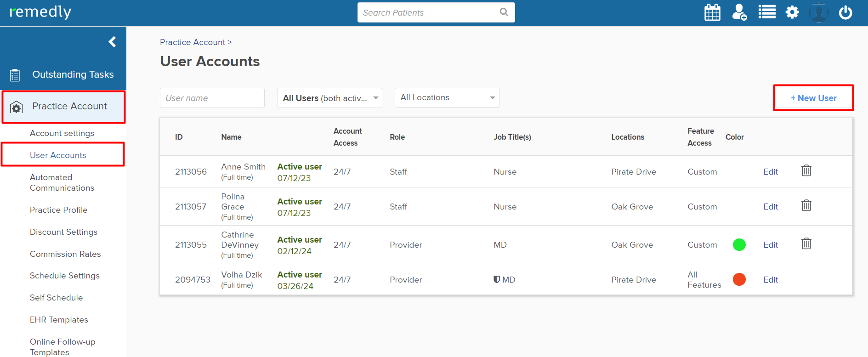Click the + New User button
868x357 pixels.
point(813,98)
